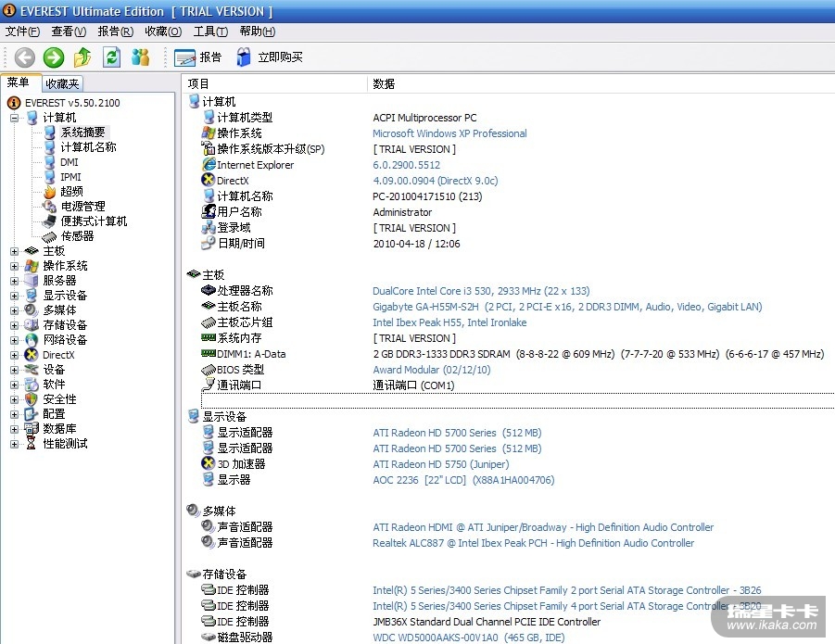
Task: Expand the 多媒体 tree node
Action: point(15,310)
